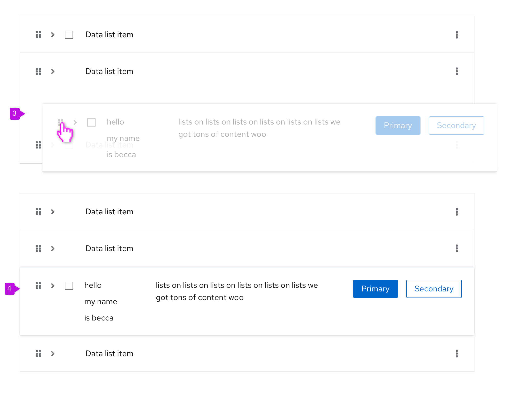This screenshot has width=514, height=420.
Task: Expand the second row of the lower list
Action: pyautogui.click(x=53, y=249)
